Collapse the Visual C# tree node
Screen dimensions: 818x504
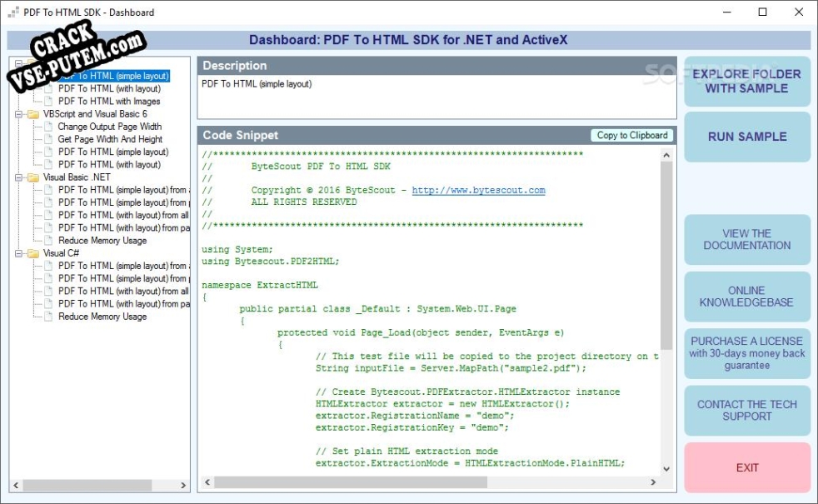pos(19,253)
